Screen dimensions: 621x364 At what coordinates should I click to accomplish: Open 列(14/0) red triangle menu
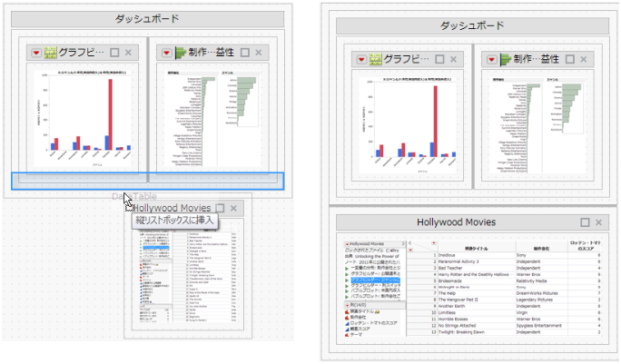click(348, 305)
